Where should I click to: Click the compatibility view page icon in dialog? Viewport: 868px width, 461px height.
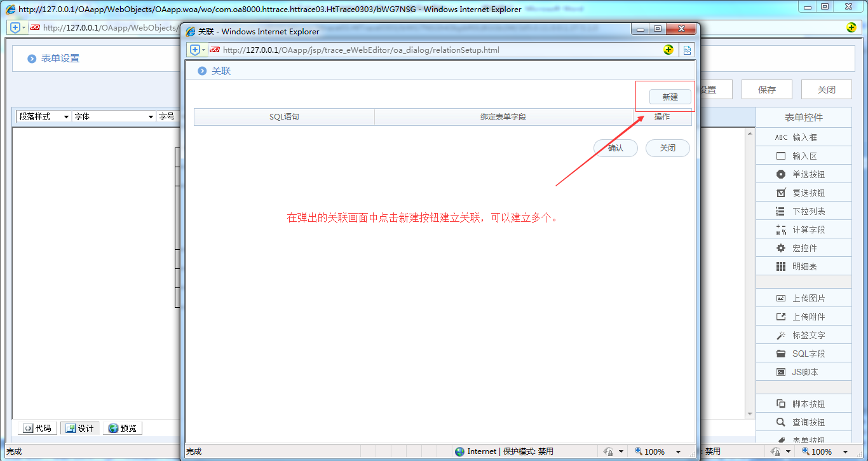tap(687, 50)
